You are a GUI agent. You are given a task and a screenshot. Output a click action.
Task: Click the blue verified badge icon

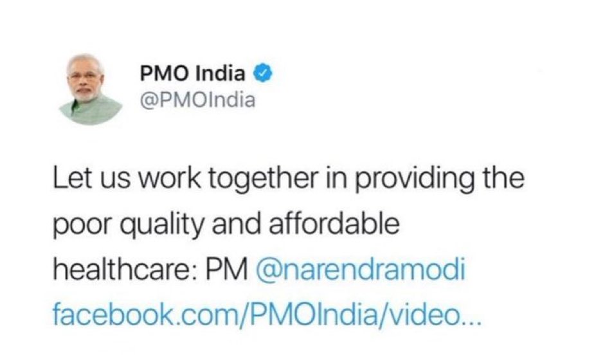tap(263, 73)
